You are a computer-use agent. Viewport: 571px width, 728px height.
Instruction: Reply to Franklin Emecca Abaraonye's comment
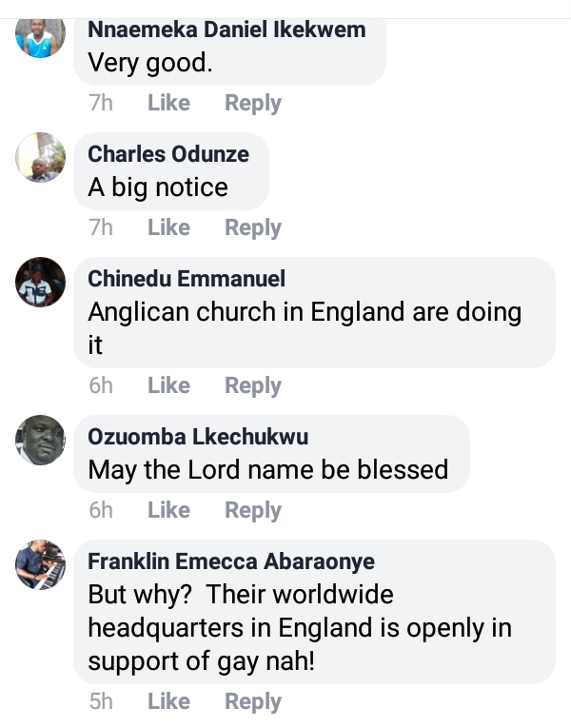click(x=252, y=701)
